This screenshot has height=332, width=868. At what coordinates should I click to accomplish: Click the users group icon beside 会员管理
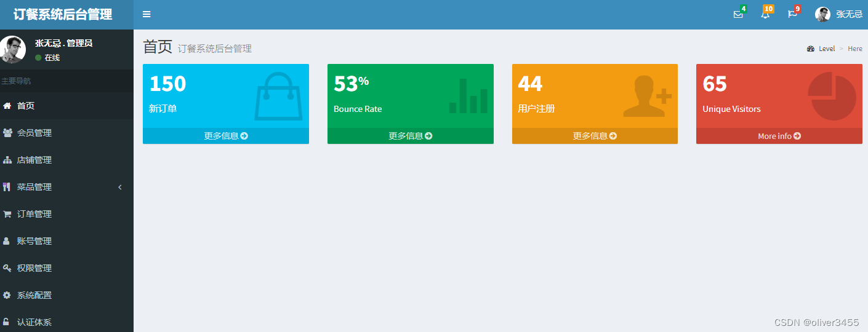[7, 133]
